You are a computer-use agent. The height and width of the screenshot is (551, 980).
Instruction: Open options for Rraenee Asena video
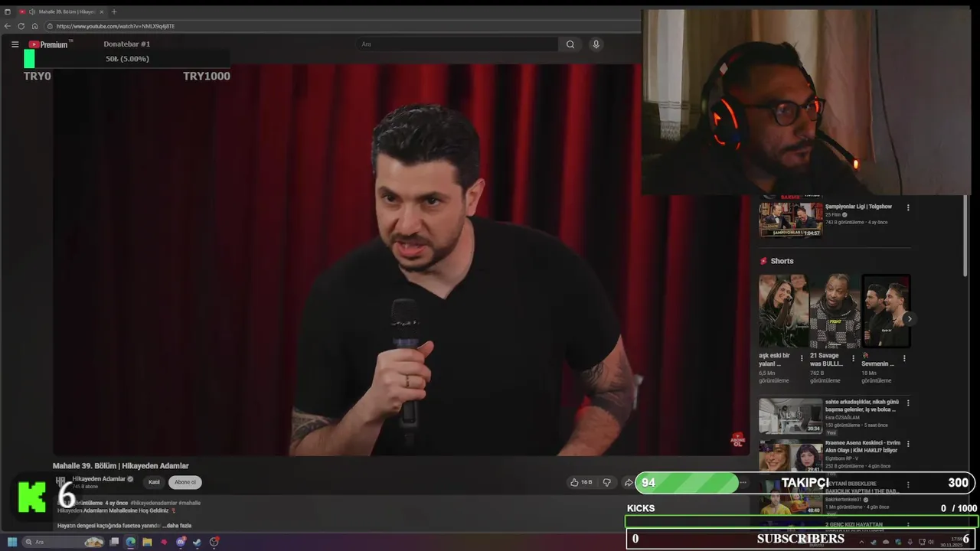908,444
